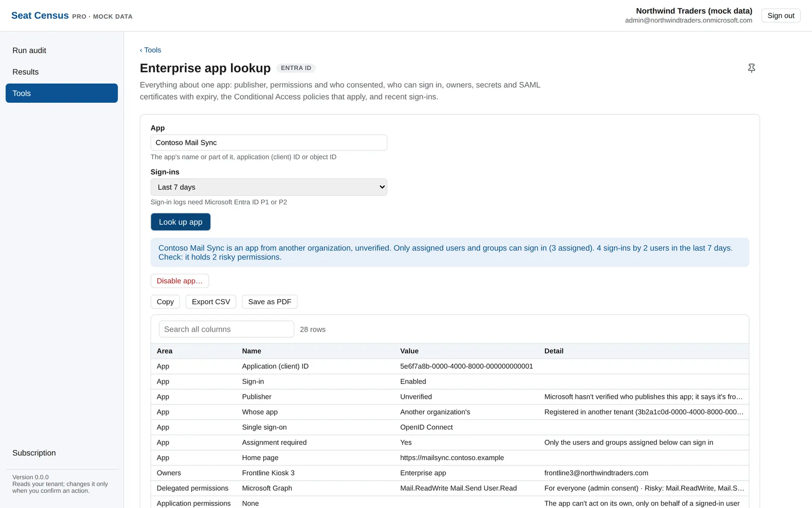
Task: Copy the results table
Action: [165, 302]
